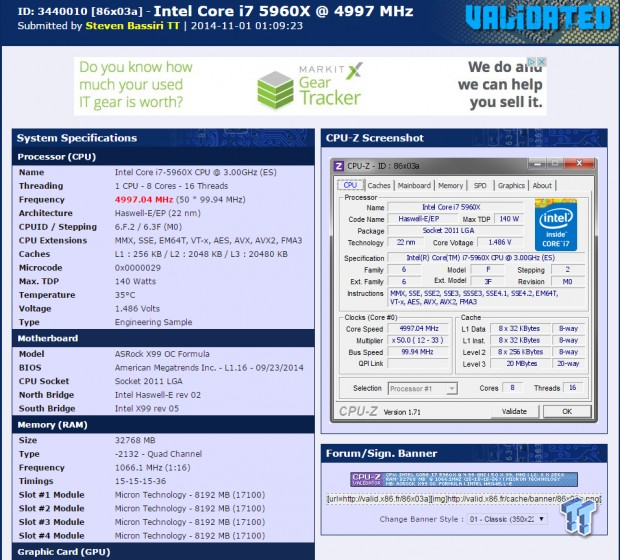Image resolution: width=620 pixels, height=560 pixels.
Task: Switch to the Caches tab
Action: click(379, 185)
